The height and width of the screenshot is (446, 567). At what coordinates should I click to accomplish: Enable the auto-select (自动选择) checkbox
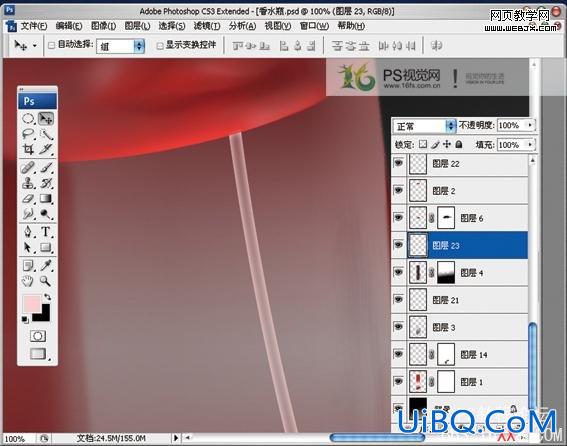[52, 45]
